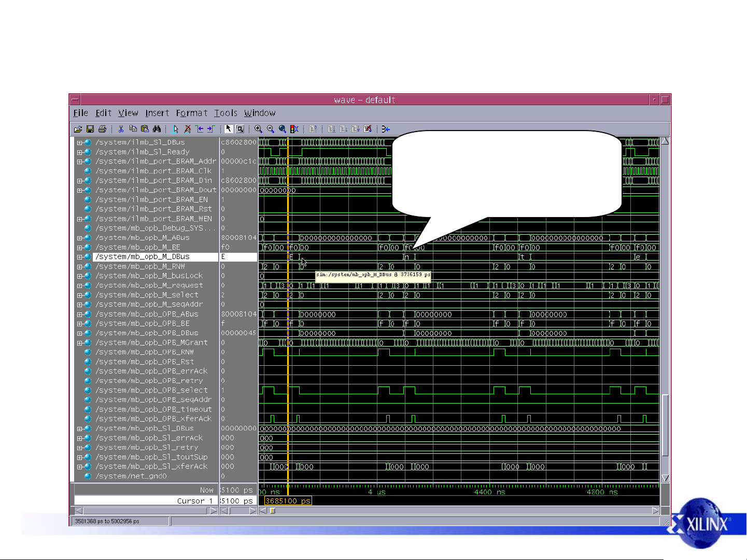This screenshot has width=747, height=560.
Task: Click the toolbar icon right of the traffic light
Action: click(313, 129)
